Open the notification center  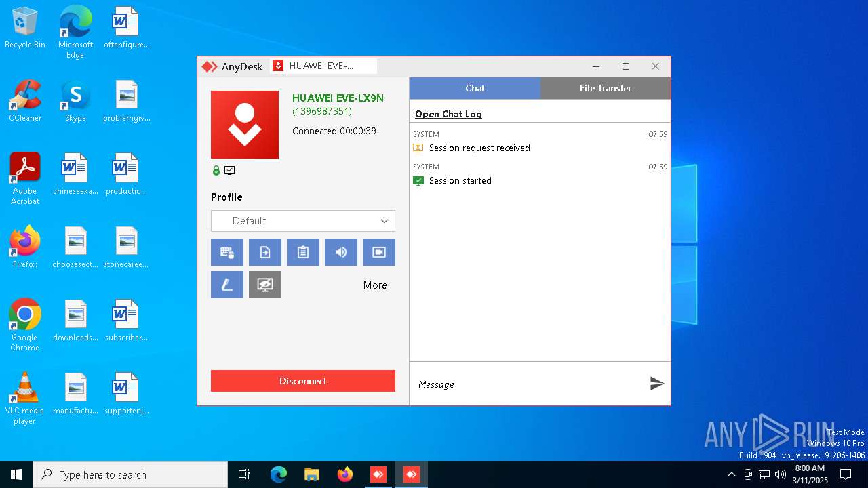point(846,474)
